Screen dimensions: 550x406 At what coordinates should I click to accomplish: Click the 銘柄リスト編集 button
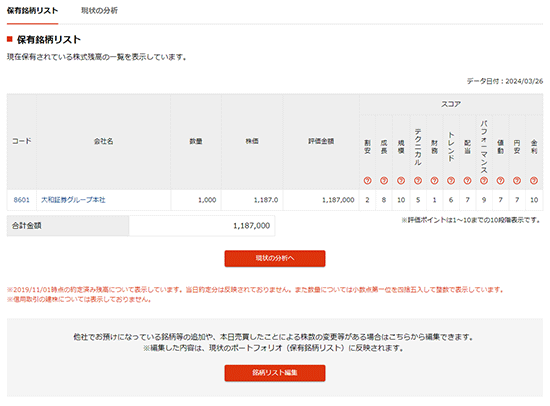click(275, 373)
